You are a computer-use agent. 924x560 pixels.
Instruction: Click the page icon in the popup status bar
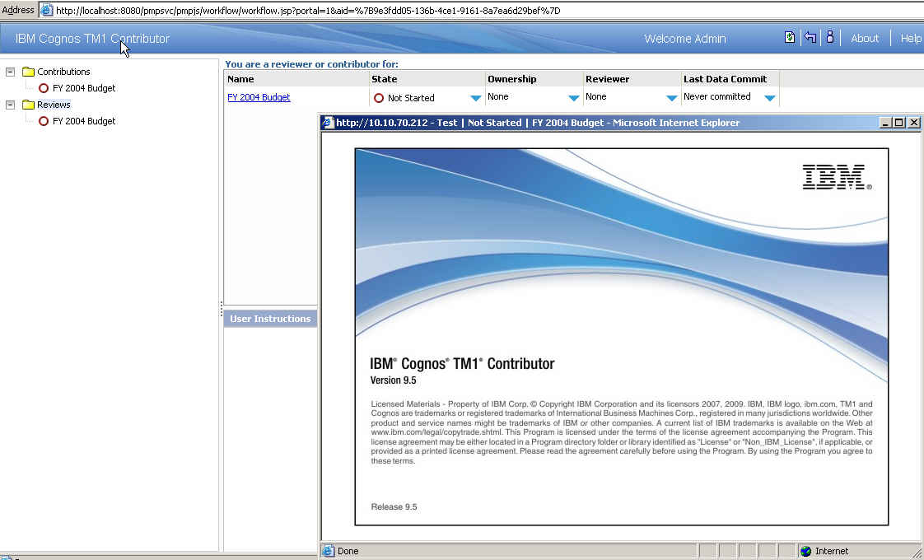(328, 551)
